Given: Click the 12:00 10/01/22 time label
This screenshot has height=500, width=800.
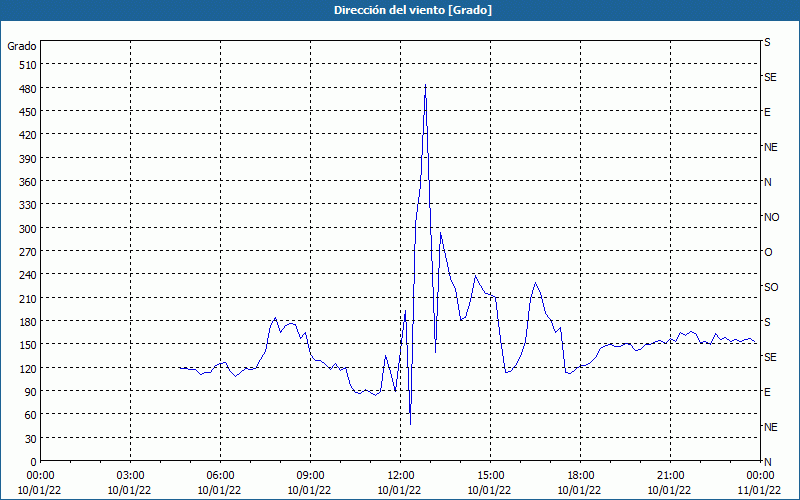Looking at the screenshot, I should click(400, 483).
